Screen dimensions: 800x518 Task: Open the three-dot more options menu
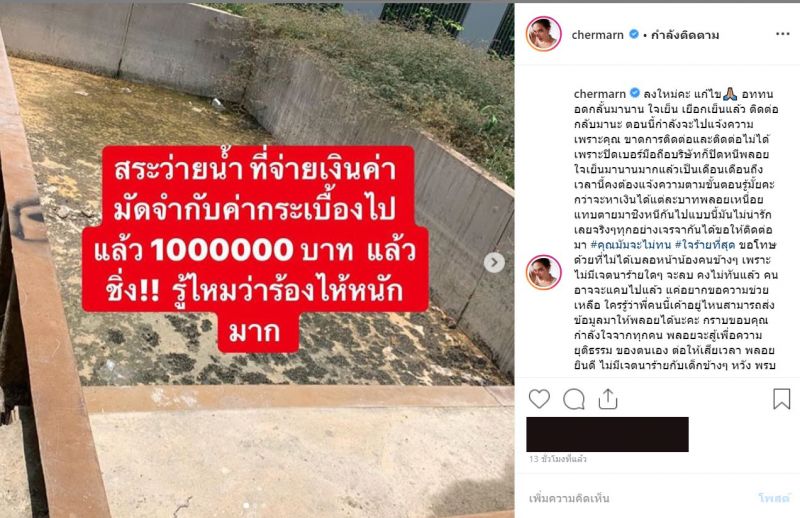click(x=783, y=34)
